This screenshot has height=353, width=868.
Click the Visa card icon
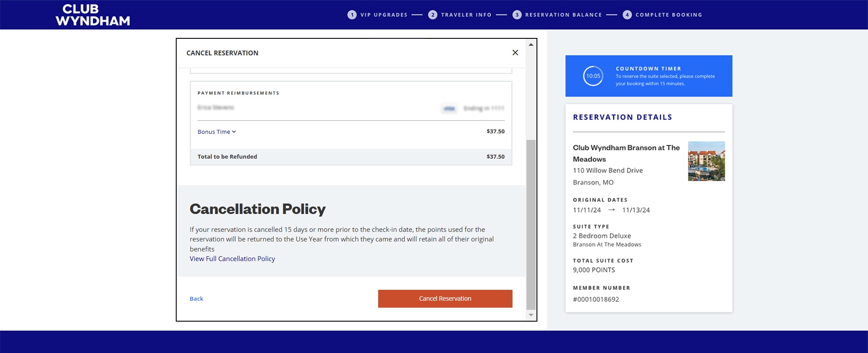pos(449,109)
